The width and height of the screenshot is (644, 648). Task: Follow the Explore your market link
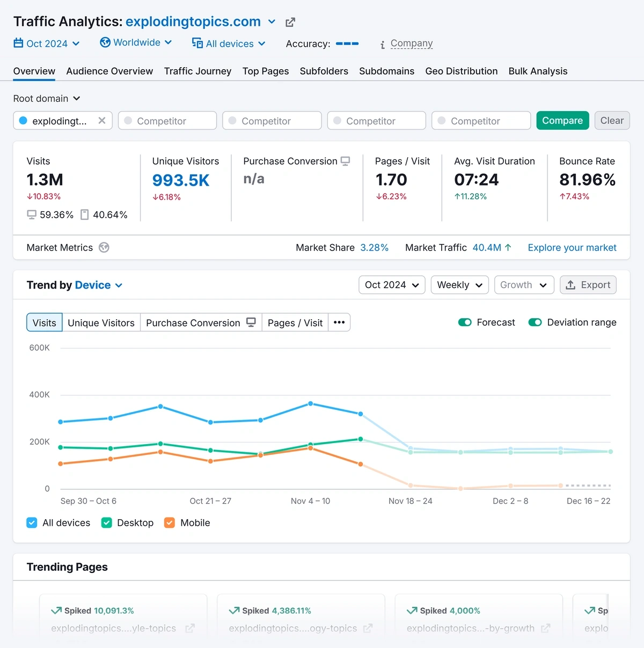click(572, 247)
